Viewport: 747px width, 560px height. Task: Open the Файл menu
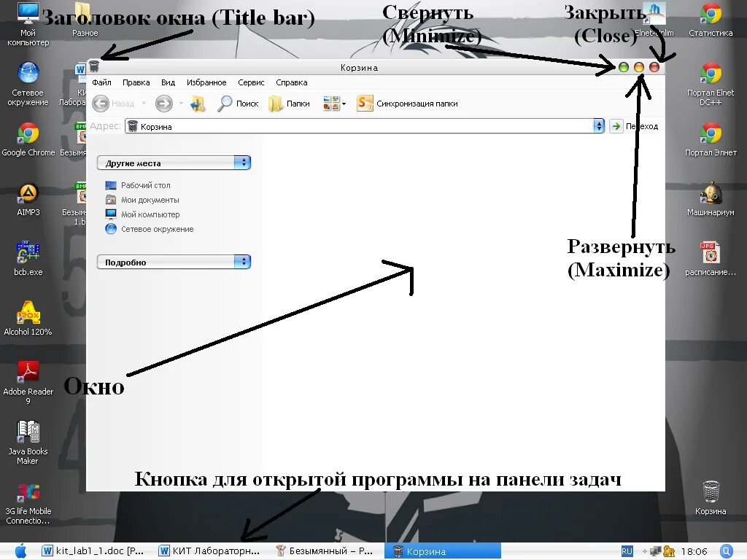(x=101, y=82)
